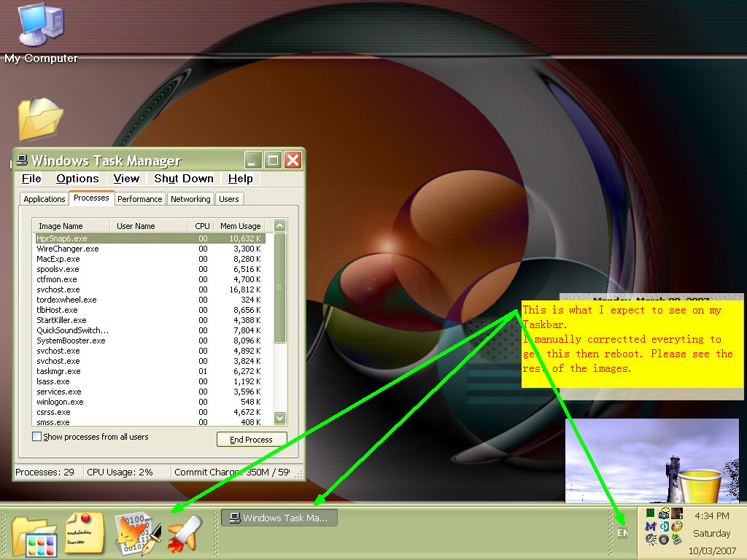Viewport: 747px width, 560px height.
Task: Sort processes by CPU column header
Action: point(202,226)
